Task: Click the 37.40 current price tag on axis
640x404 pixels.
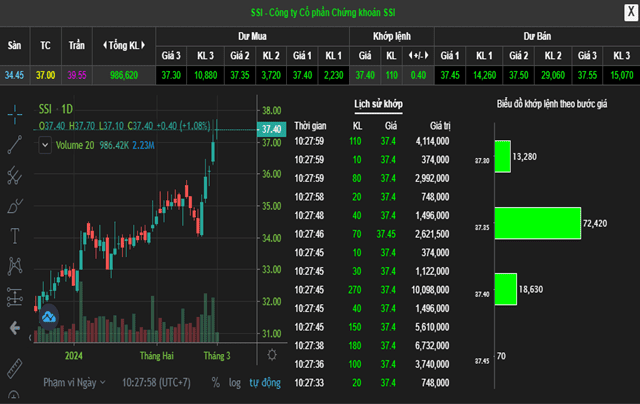Action: (x=271, y=129)
